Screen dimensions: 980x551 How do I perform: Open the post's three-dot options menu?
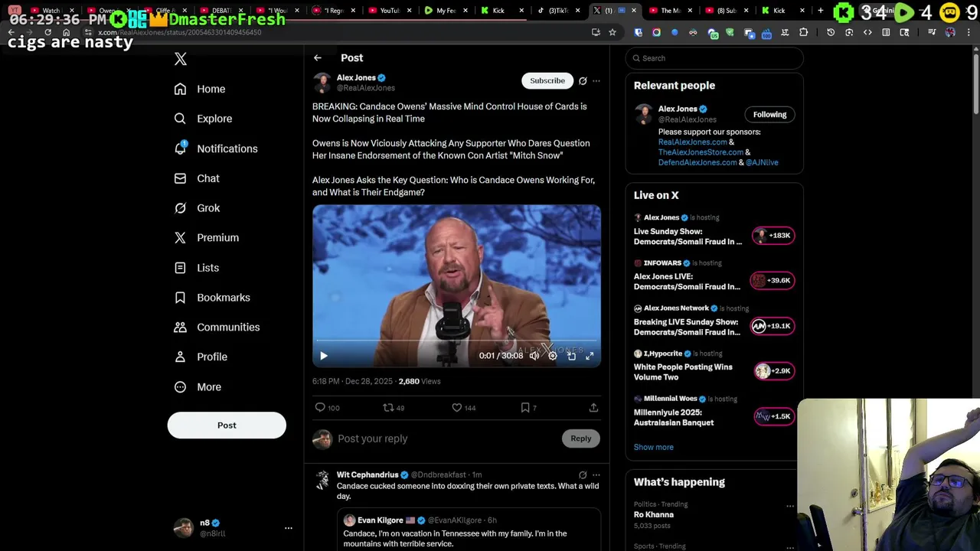click(596, 80)
